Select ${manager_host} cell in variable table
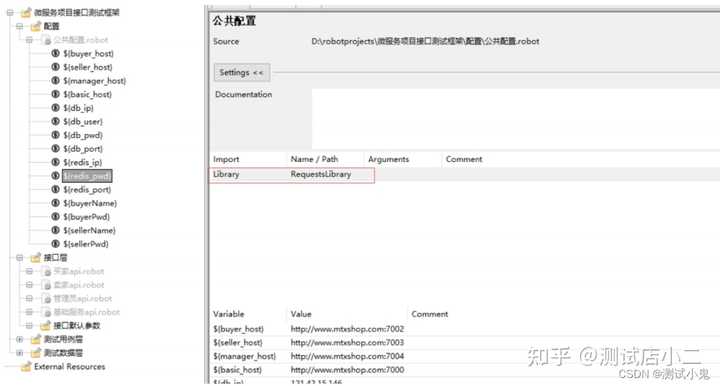 point(244,356)
